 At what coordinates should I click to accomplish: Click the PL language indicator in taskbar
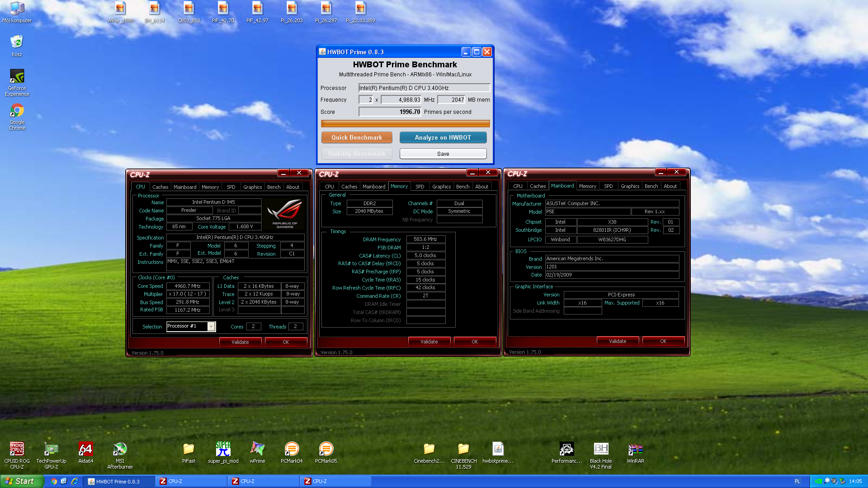coord(797,482)
